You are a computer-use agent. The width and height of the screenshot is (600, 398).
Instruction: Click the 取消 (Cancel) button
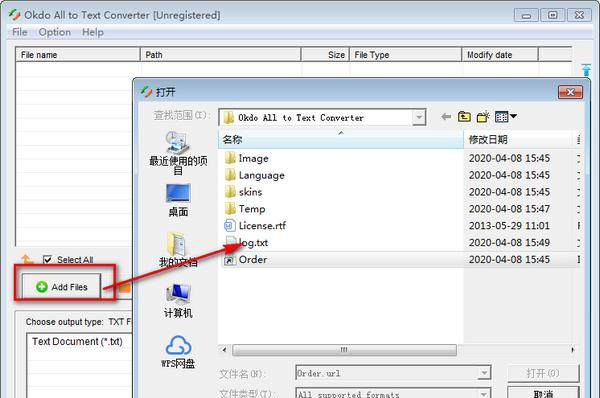pyautogui.click(x=543, y=393)
